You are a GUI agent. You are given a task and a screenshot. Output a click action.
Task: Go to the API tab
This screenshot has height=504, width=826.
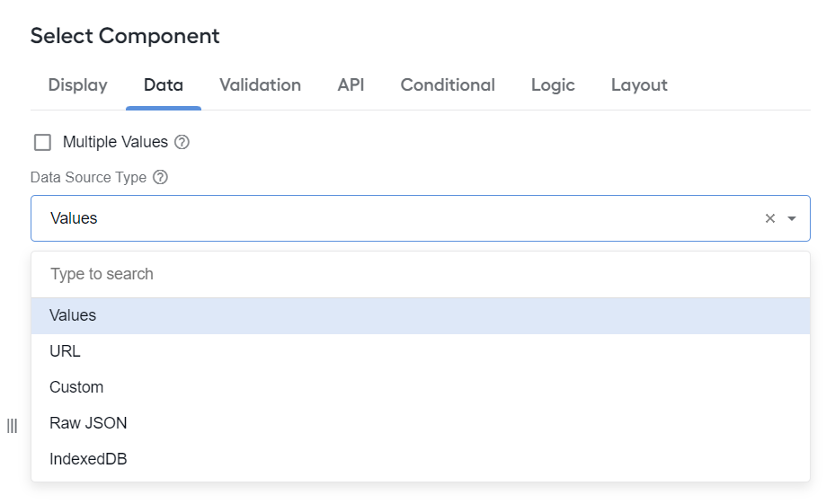[x=351, y=85]
